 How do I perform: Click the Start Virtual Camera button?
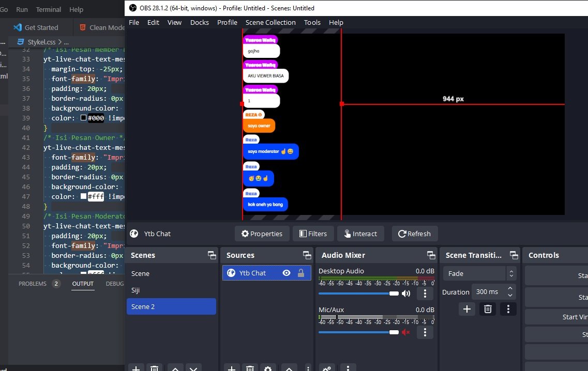(556, 317)
